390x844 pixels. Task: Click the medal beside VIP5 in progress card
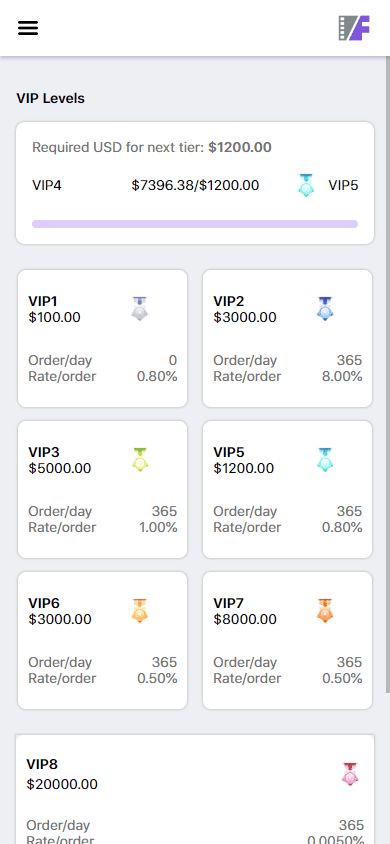click(306, 185)
